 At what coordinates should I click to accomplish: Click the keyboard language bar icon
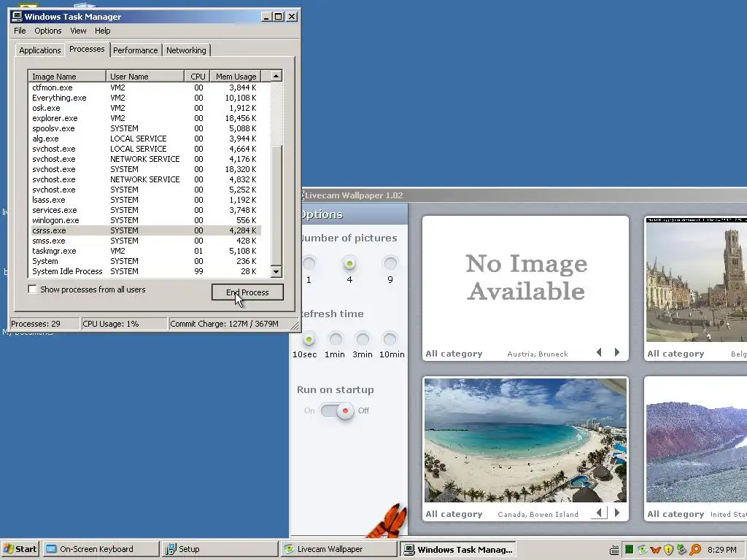pos(614,550)
